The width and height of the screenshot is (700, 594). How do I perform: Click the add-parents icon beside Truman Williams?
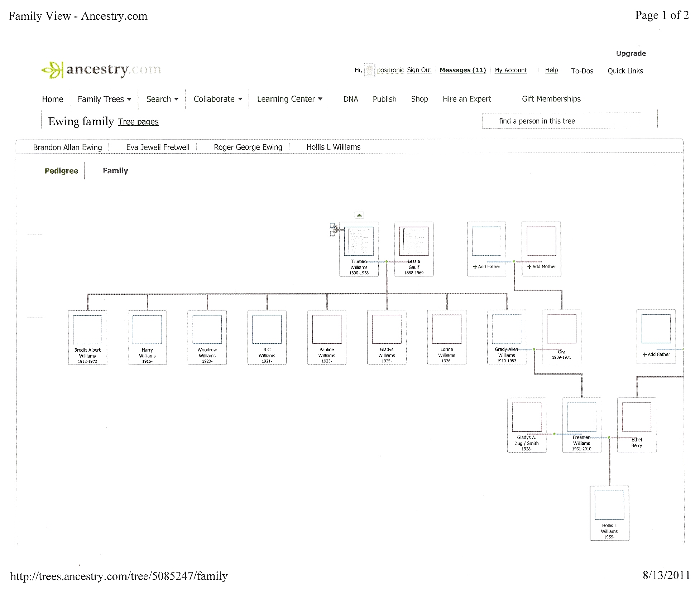pos(333,230)
